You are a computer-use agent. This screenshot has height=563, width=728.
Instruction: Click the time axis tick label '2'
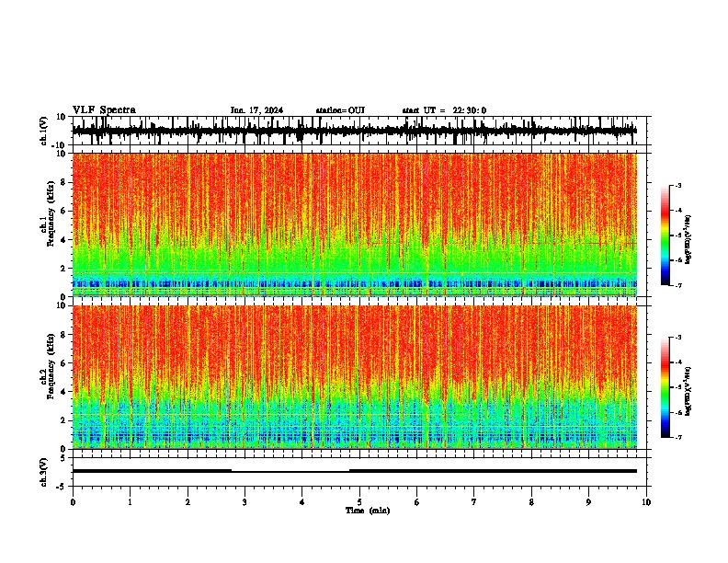pos(188,502)
